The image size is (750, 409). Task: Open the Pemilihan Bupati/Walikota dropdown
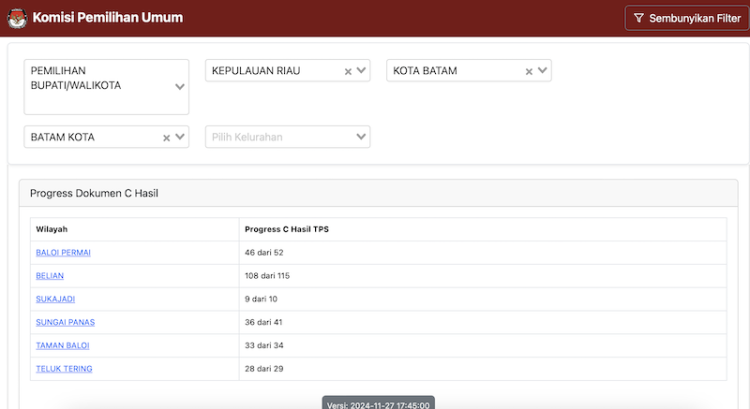[x=107, y=87]
